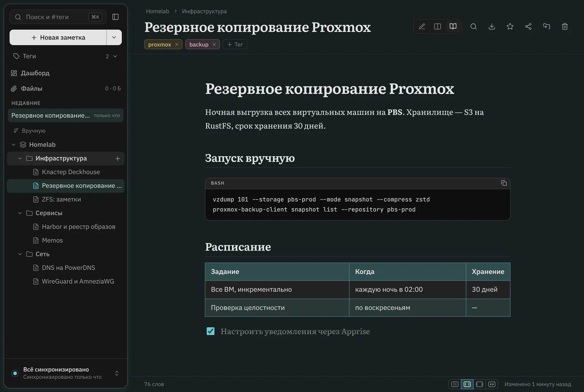Copy the BASH code block
This screenshot has height=392, width=584.
pos(504,183)
